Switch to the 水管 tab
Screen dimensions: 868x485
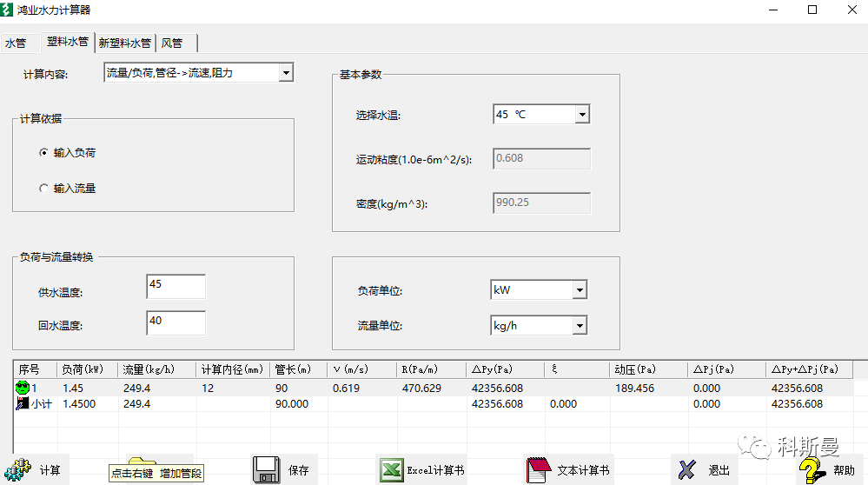16,43
